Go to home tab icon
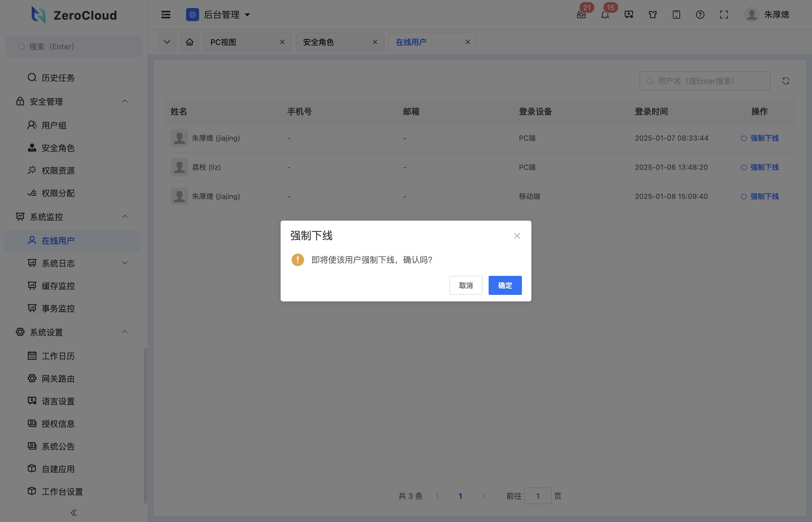Viewport: 812px width, 522px height. [189, 42]
